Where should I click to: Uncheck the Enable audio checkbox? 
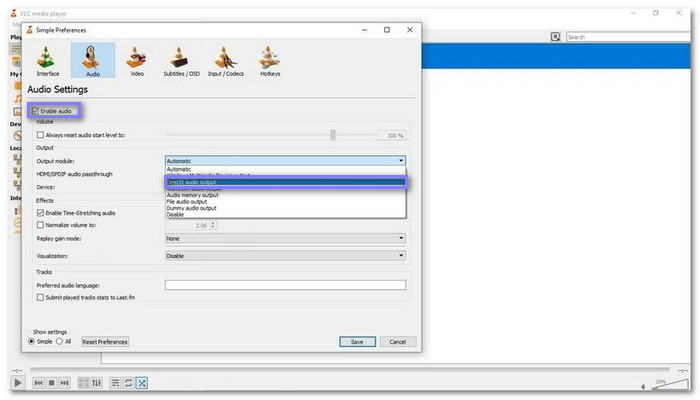point(35,111)
